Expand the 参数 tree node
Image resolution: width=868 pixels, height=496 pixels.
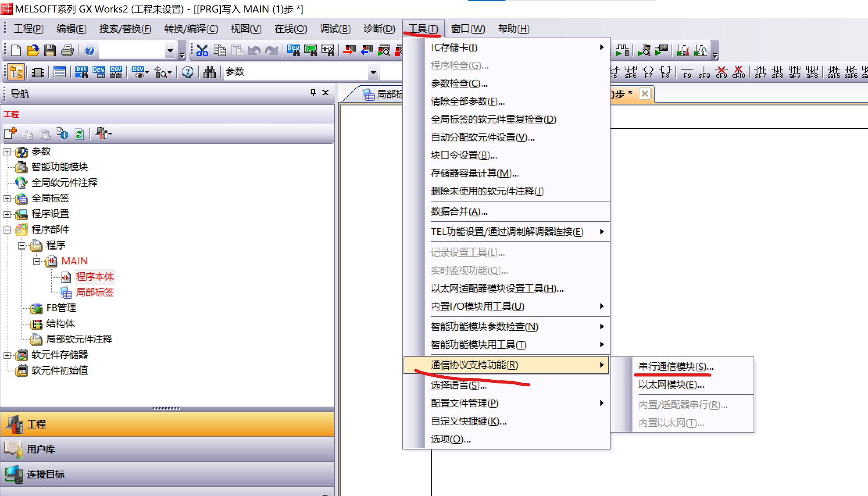pyautogui.click(x=7, y=152)
